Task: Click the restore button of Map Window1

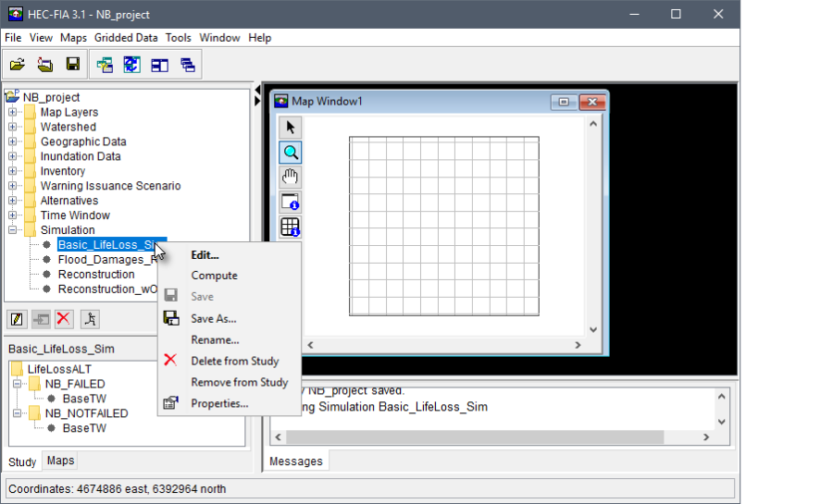Action: [564, 102]
